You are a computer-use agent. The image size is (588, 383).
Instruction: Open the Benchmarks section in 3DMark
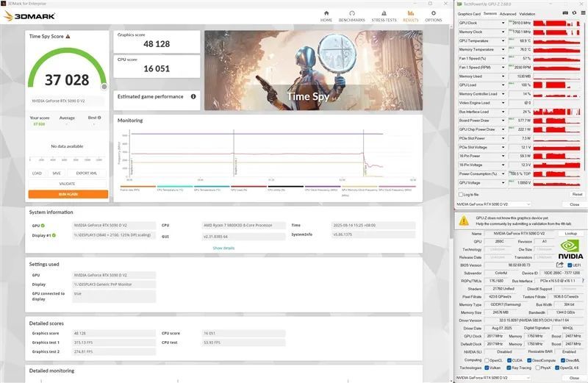coord(351,16)
